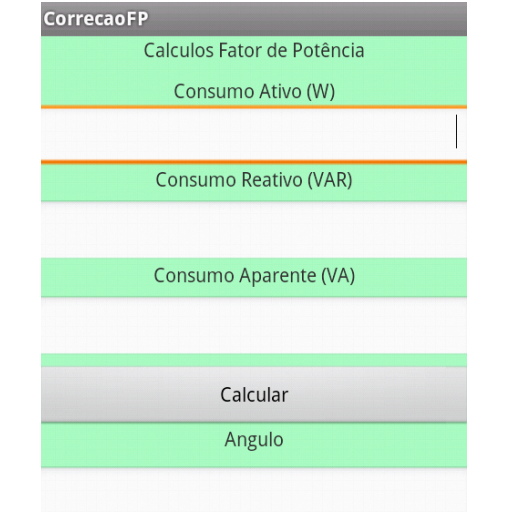Select the Calculos Fator de Potência heading
This screenshot has width=512, height=512.
(254, 51)
